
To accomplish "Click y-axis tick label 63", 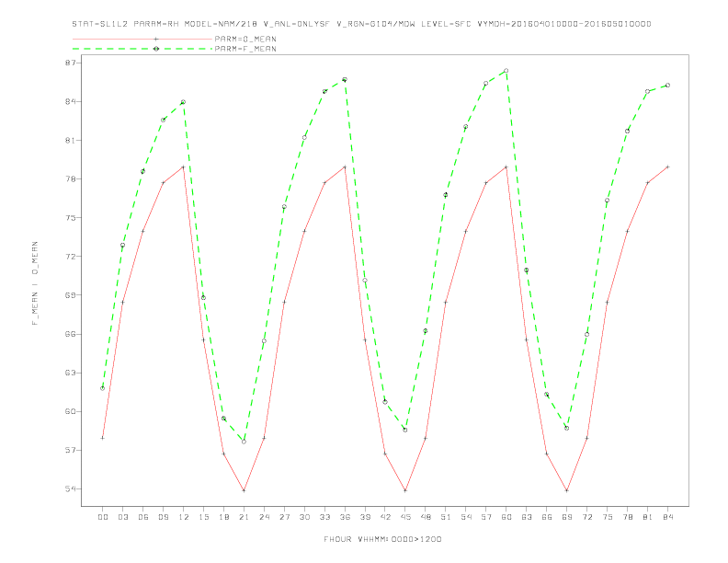I will tap(71, 373).
